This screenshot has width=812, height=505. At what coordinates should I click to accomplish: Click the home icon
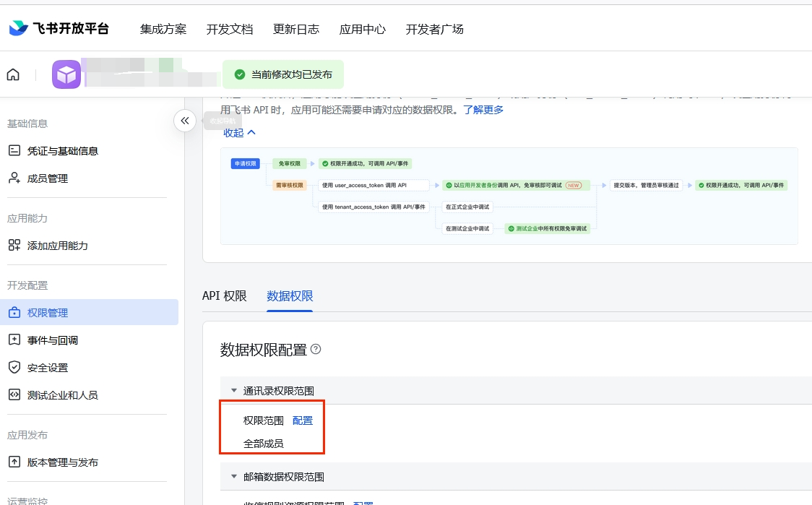coord(13,74)
